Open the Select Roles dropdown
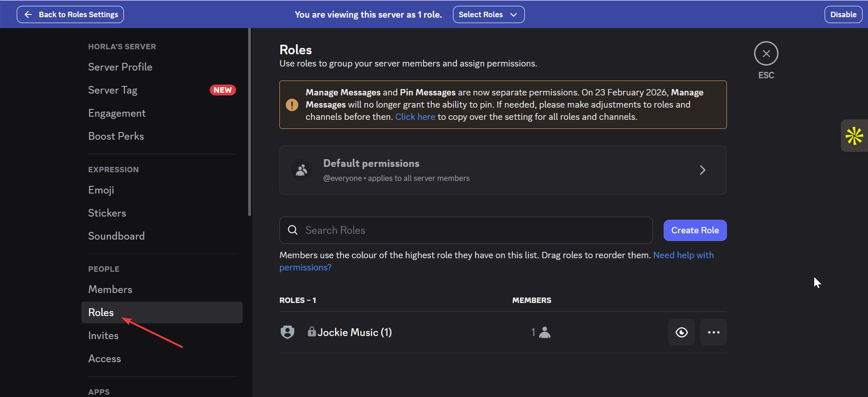 coord(488,14)
